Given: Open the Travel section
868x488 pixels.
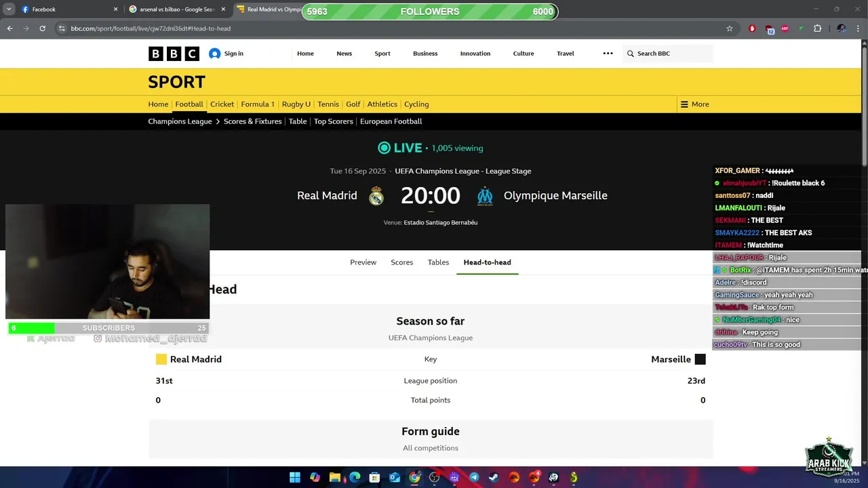Looking at the screenshot, I should (566, 54).
